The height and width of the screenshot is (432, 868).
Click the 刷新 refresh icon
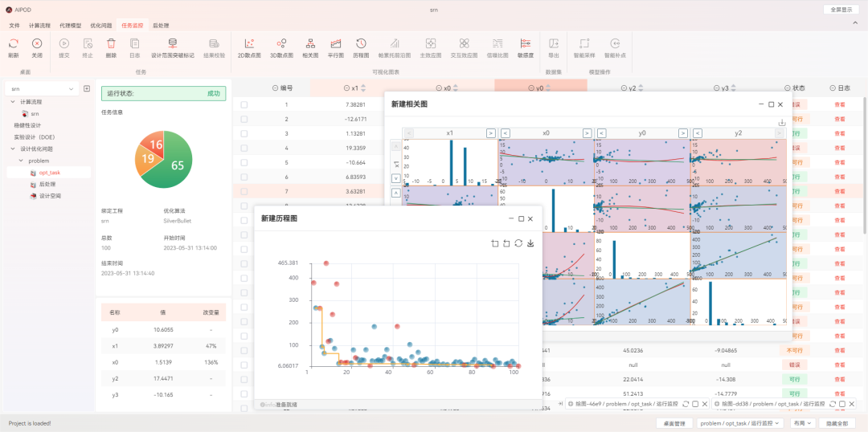[14, 43]
